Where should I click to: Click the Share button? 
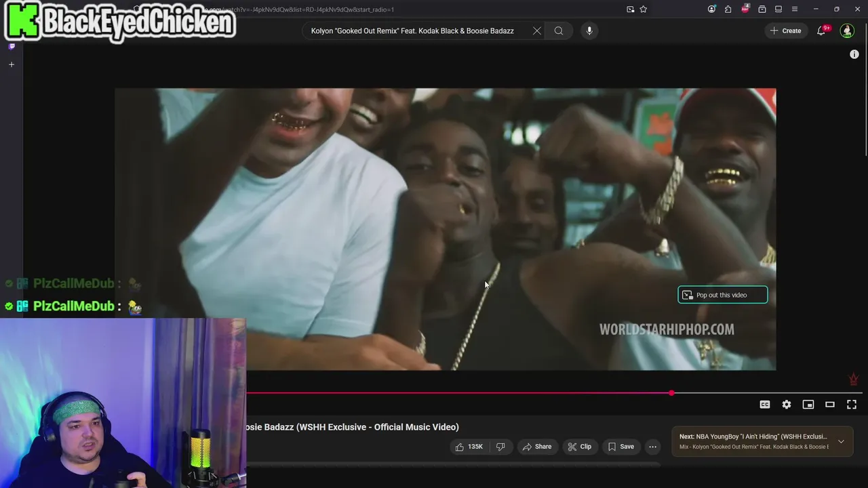tap(536, 447)
